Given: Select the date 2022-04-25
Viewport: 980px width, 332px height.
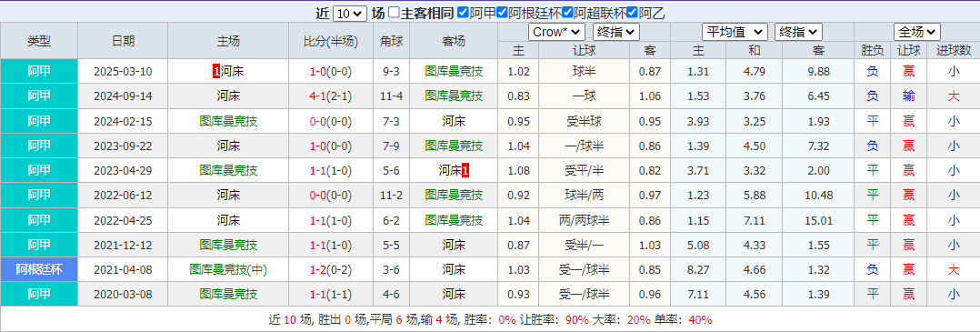Looking at the screenshot, I should coord(123,220).
